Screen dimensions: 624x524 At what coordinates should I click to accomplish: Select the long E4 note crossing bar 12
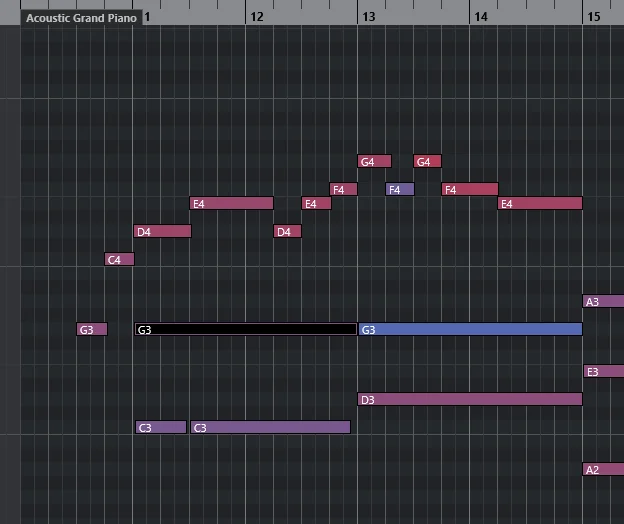pyautogui.click(x=231, y=203)
